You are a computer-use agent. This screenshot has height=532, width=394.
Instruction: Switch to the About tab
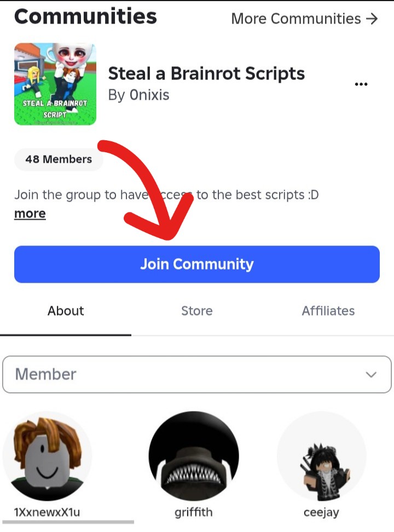66,311
